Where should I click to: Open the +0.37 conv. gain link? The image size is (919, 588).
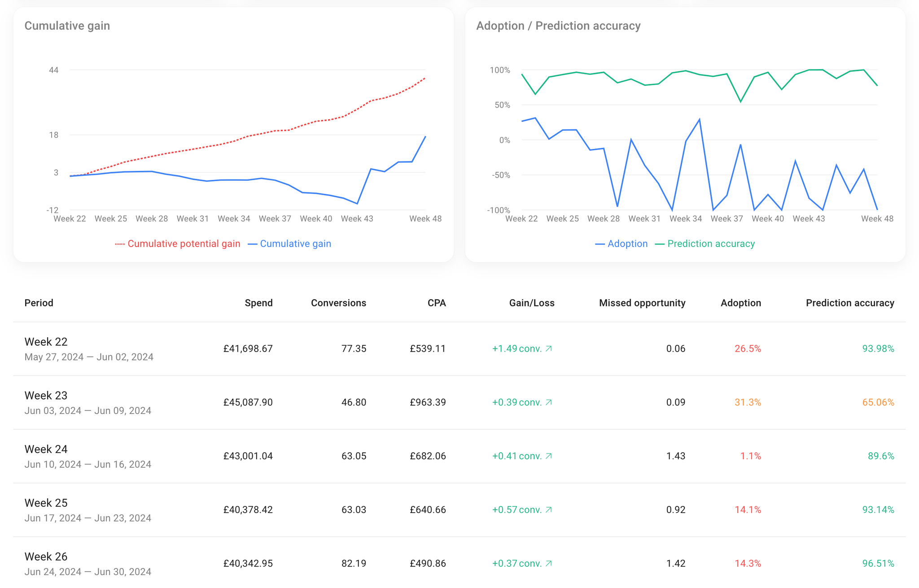(x=522, y=563)
